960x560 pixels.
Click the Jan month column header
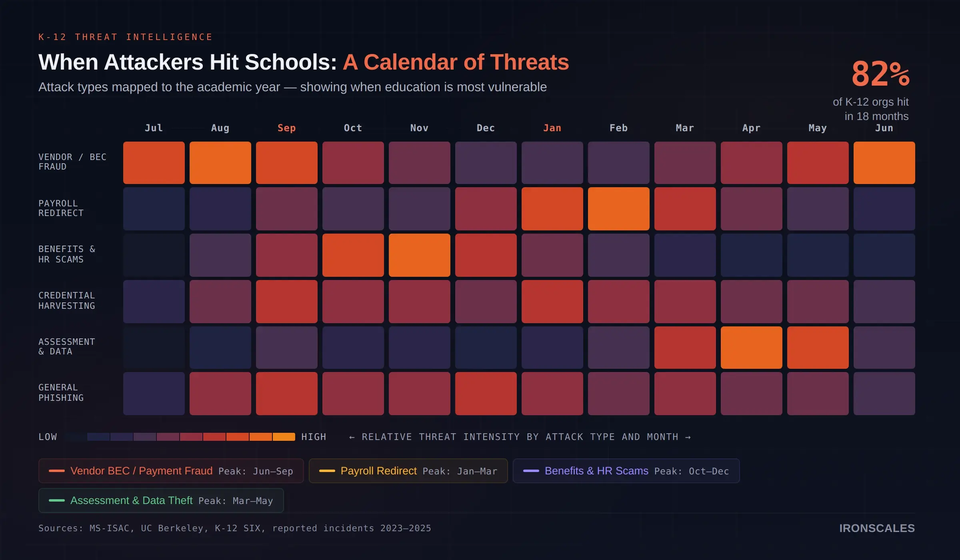552,128
